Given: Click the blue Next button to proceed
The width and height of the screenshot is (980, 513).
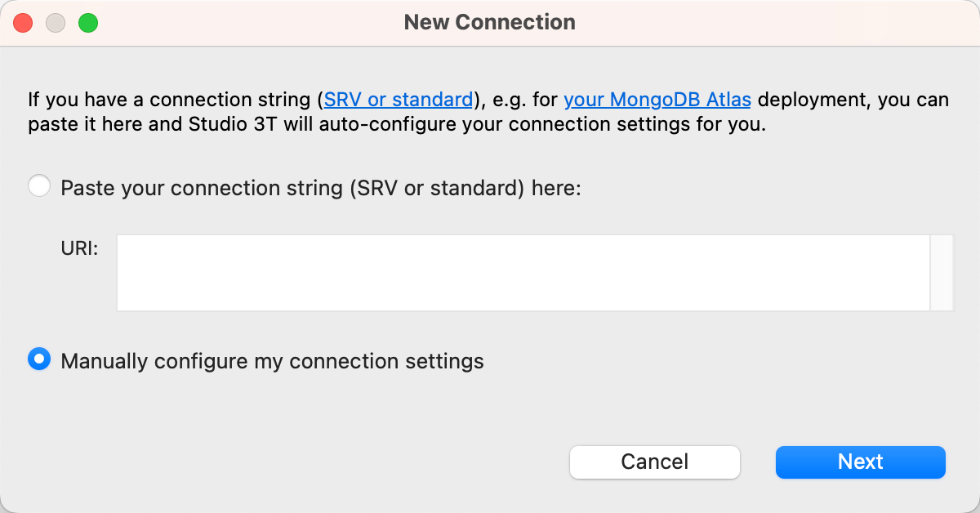Looking at the screenshot, I should coord(860,462).
